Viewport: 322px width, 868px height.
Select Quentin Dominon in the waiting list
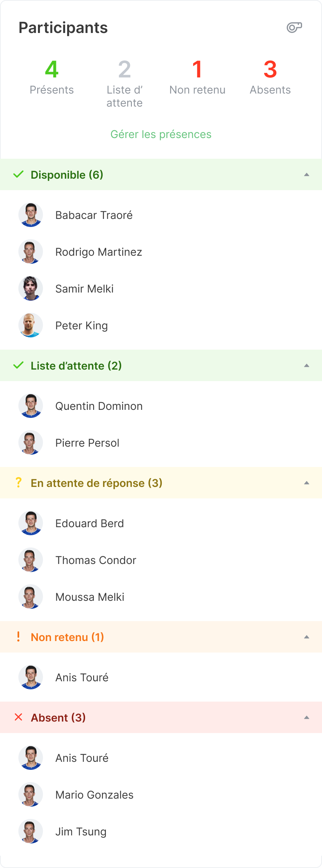(x=99, y=406)
